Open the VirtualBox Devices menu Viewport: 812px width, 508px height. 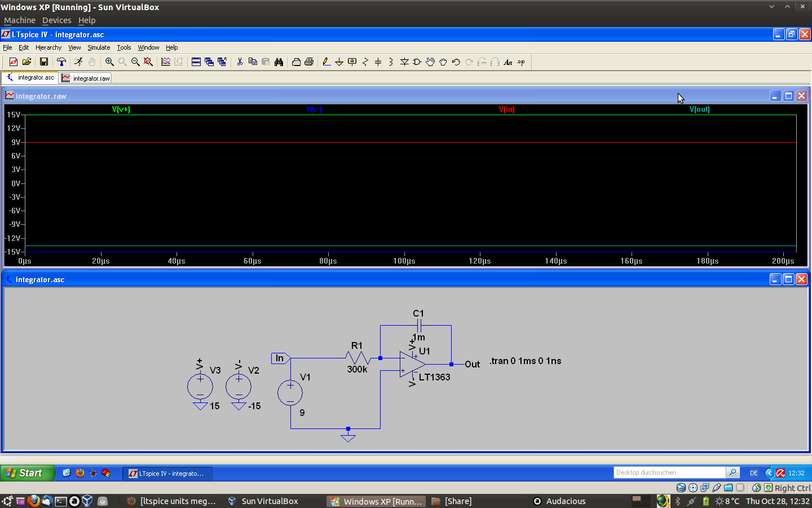pos(57,20)
